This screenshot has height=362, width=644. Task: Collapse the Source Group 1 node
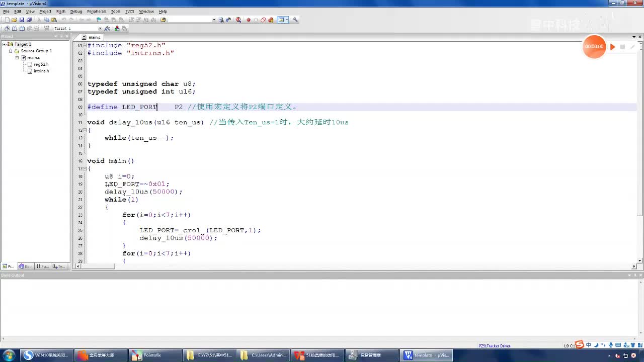[10, 51]
